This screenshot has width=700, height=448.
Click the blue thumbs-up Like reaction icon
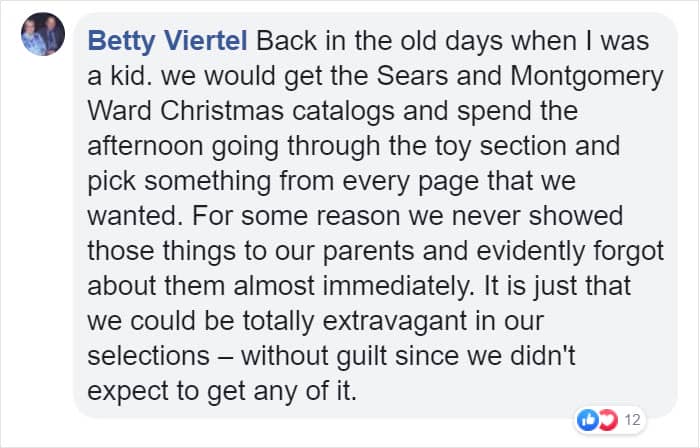(589, 416)
